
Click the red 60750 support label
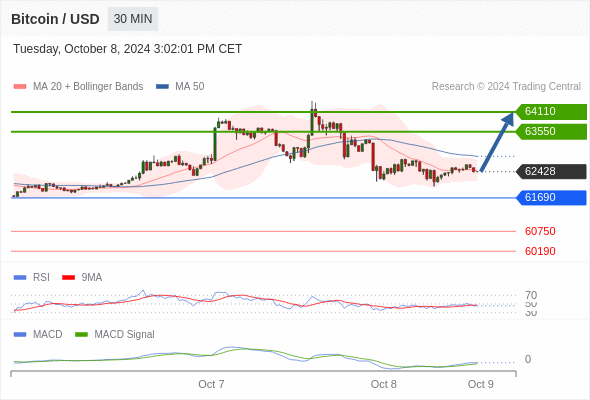point(540,231)
